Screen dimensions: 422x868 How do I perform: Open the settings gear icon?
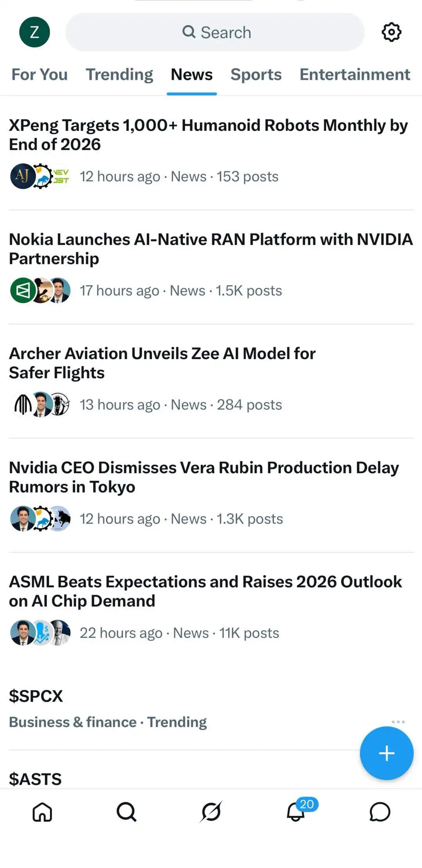(391, 32)
